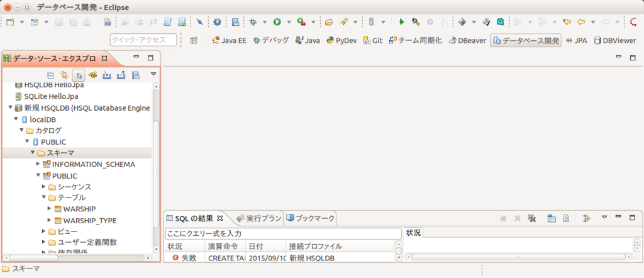644x278 pixels.
Task: Open the New wizard dropdown arrow
Action: tap(22, 22)
